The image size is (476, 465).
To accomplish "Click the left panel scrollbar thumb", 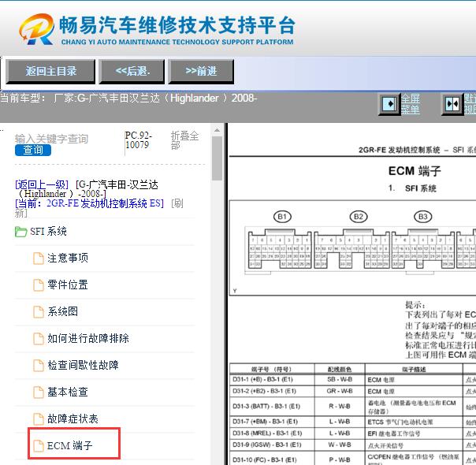I will 217,158.
